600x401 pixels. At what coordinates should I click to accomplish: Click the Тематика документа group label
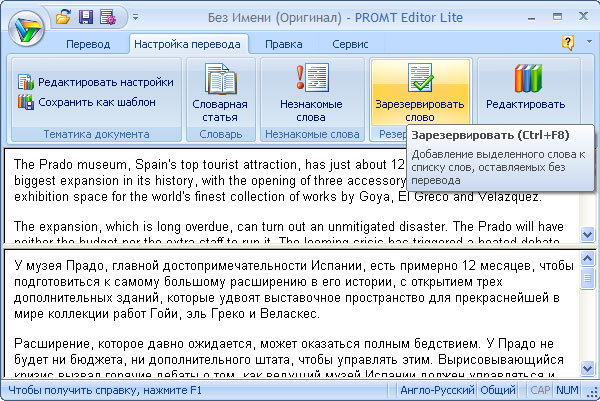[96, 134]
